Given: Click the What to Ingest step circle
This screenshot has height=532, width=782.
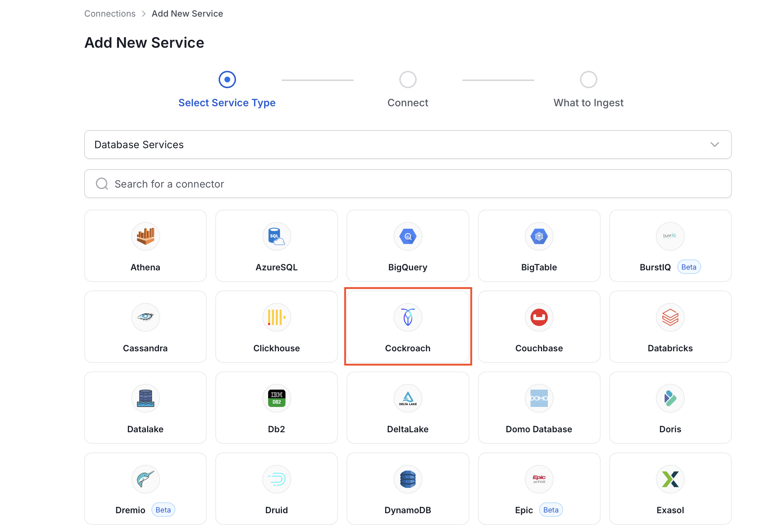Looking at the screenshot, I should point(589,80).
